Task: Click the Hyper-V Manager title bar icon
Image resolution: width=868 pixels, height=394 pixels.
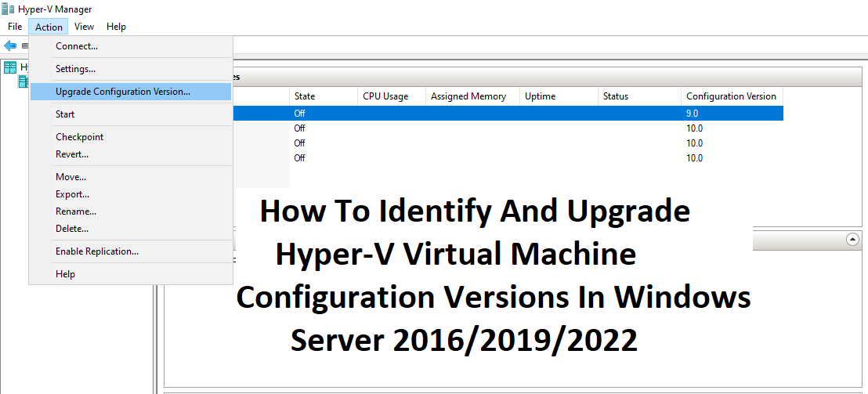Action: [x=8, y=9]
